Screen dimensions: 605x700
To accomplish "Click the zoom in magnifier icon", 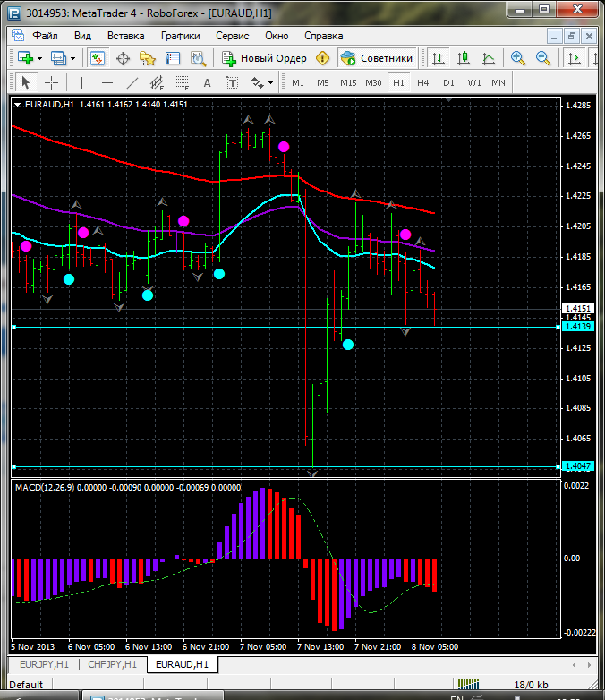I will 518,58.
